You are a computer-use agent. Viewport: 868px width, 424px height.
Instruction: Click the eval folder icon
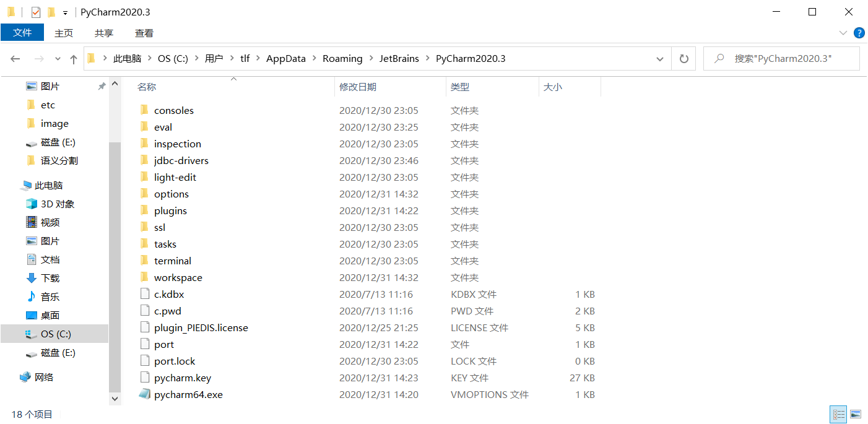(x=144, y=127)
